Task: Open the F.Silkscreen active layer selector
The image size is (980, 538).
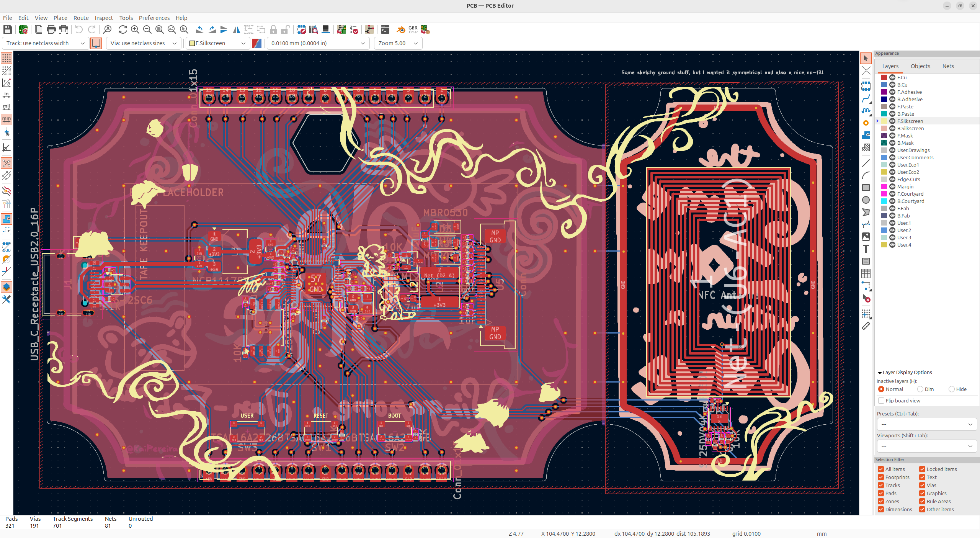Action: point(218,43)
